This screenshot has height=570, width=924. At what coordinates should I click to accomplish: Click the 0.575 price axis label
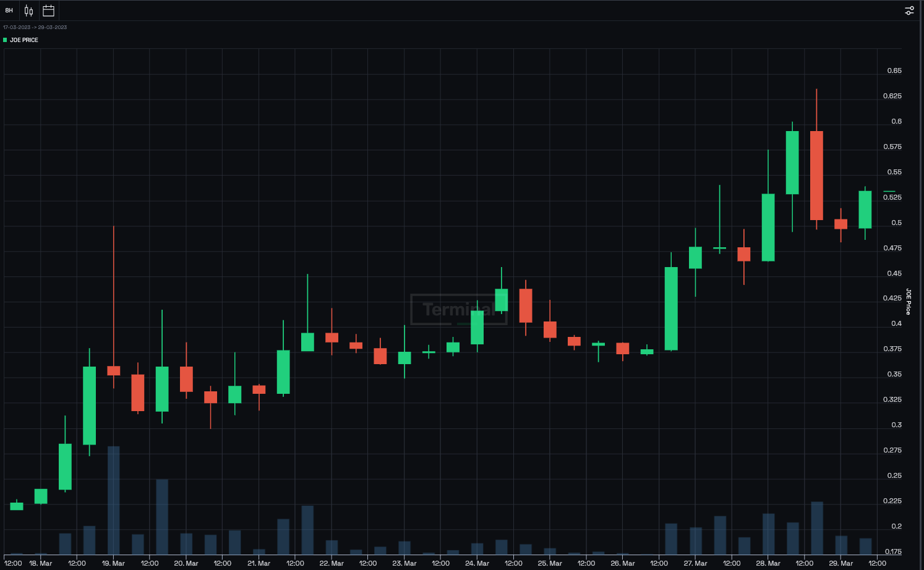coord(892,147)
